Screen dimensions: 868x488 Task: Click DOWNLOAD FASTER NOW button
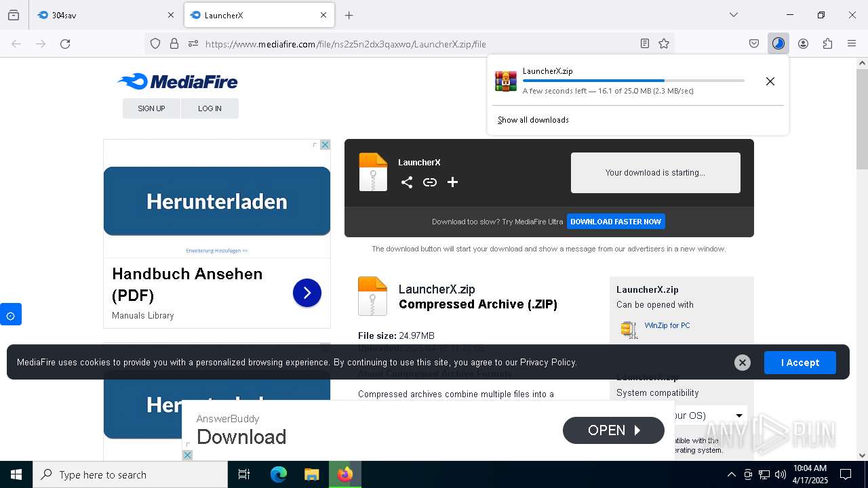[x=616, y=222]
